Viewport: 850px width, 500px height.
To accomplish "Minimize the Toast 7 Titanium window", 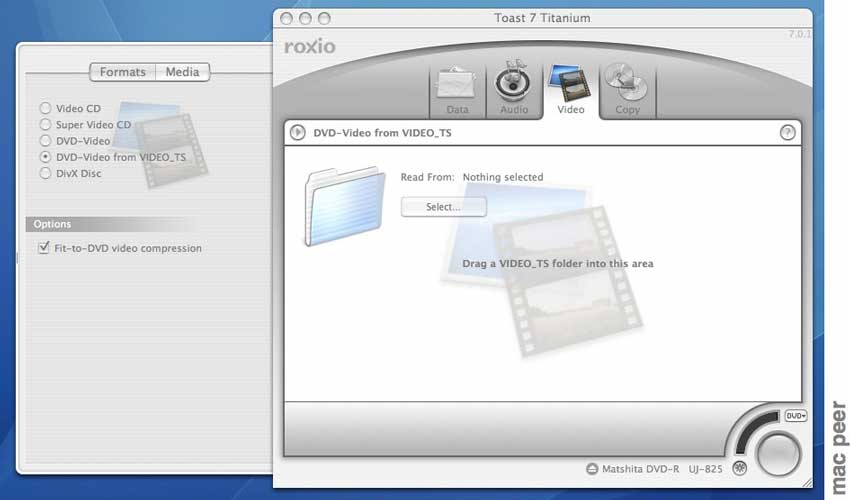I will (305, 18).
